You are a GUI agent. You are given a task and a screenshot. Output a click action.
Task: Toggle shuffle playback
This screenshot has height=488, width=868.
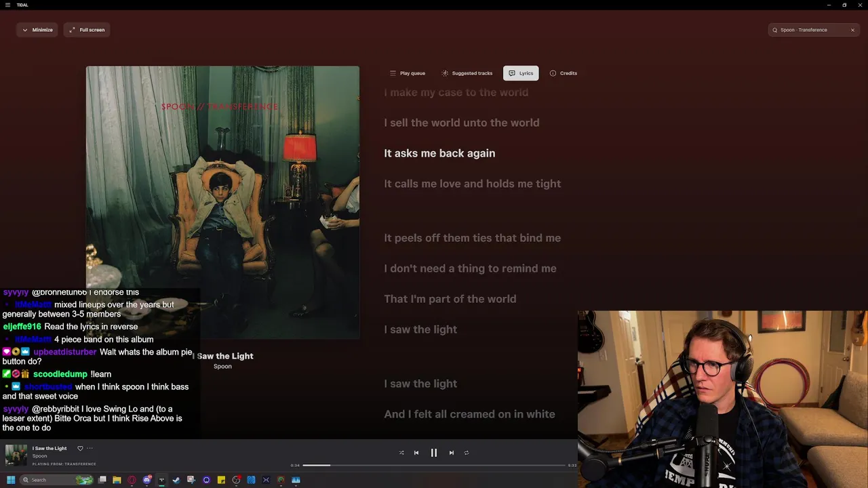401,453
